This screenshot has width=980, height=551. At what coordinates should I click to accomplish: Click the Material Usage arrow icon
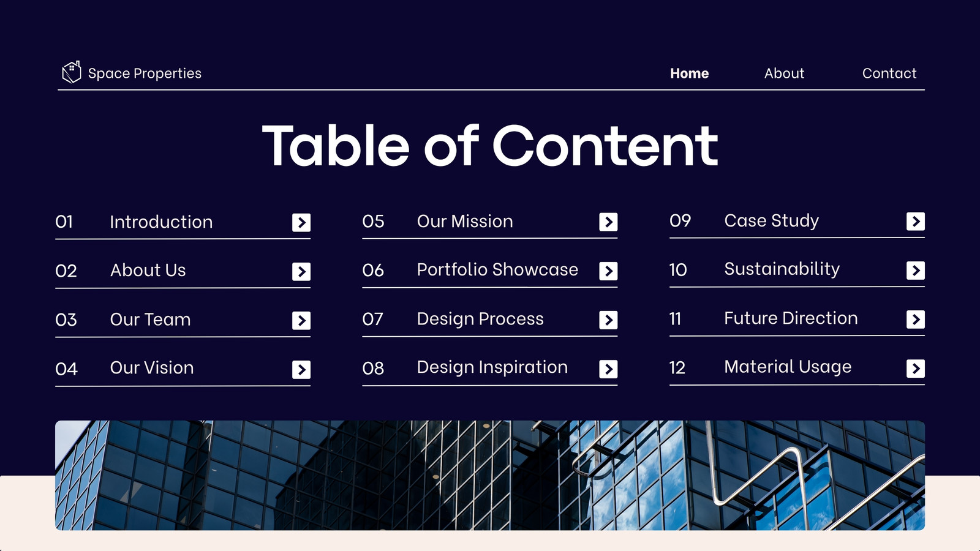pos(916,368)
